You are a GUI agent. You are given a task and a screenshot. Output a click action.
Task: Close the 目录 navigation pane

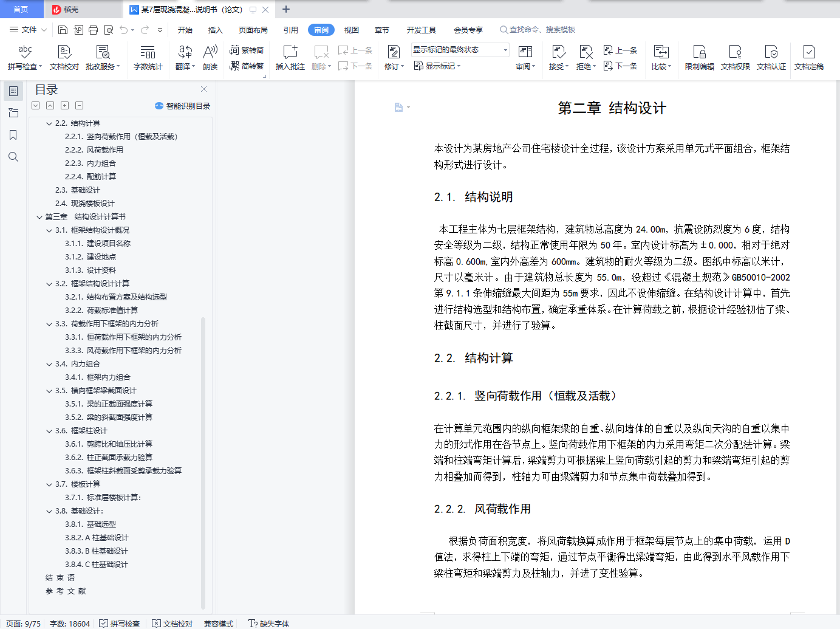204,89
